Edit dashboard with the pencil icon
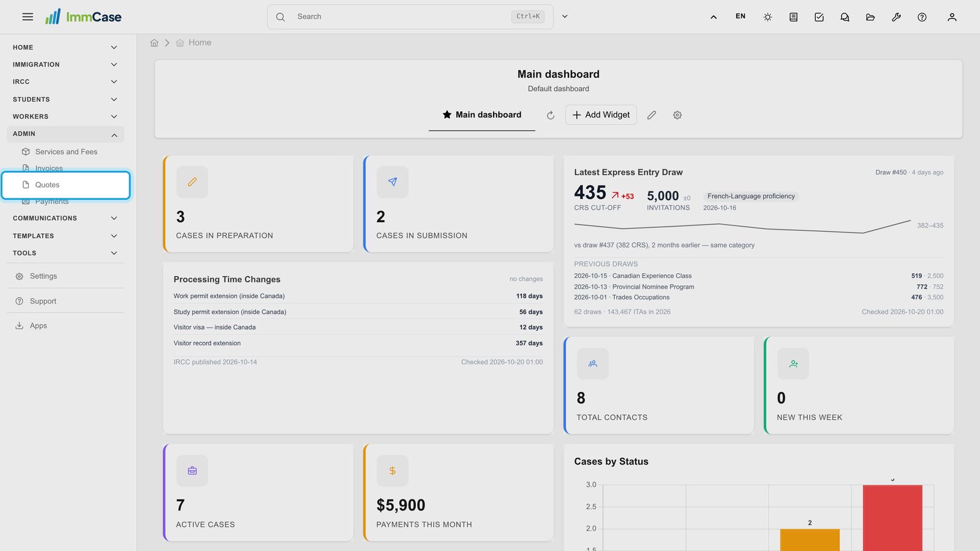This screenshot has height=551, width=980. click(652, 115)
